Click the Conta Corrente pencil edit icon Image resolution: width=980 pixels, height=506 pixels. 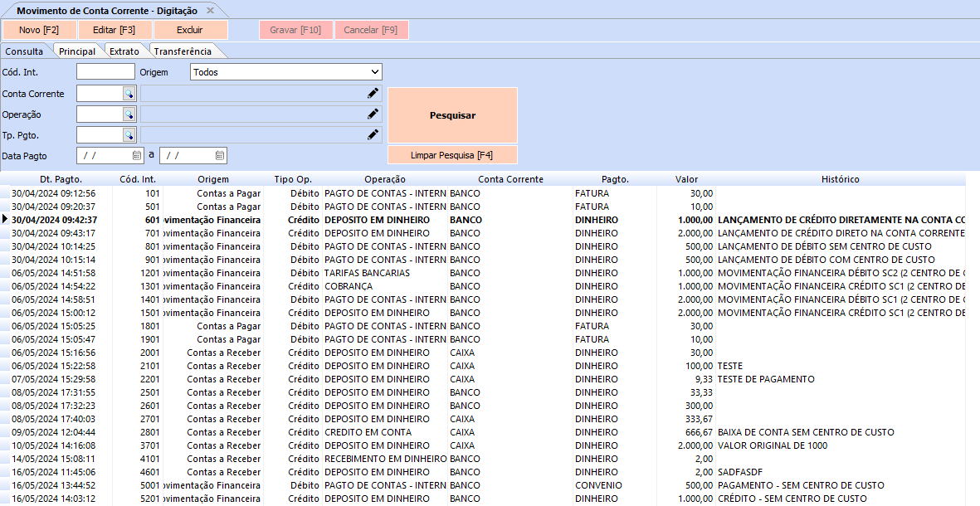click(x=373, y=94)
